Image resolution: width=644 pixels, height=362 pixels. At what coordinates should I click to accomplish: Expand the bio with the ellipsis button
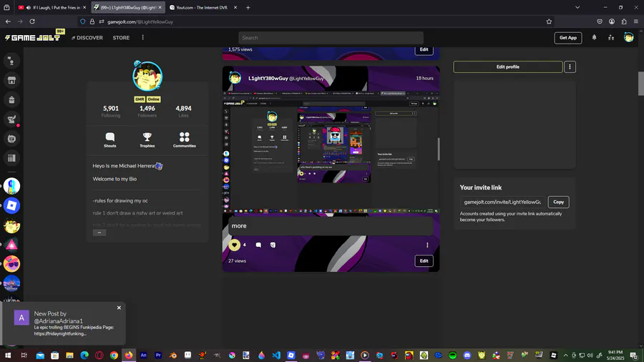point(99,233)
